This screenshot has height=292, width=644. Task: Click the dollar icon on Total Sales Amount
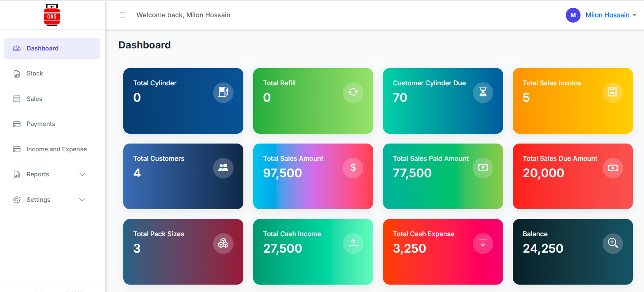pos(353,168)
